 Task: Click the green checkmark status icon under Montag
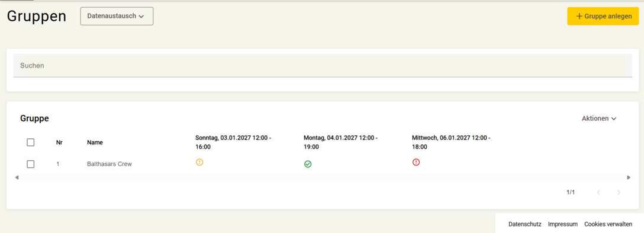tap(308, 164)
